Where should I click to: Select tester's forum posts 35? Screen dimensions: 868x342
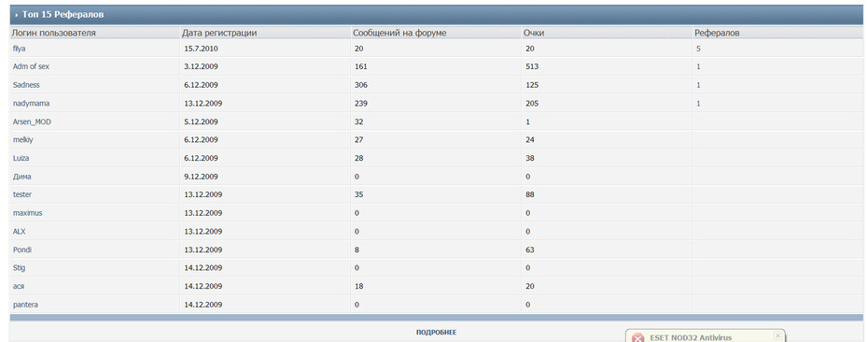point(358,194)
